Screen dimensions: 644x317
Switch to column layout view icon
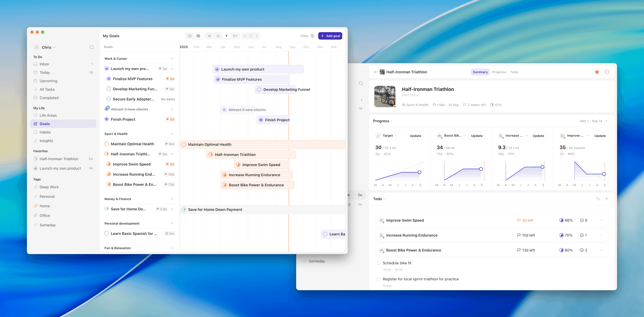(x=190, y=36)
